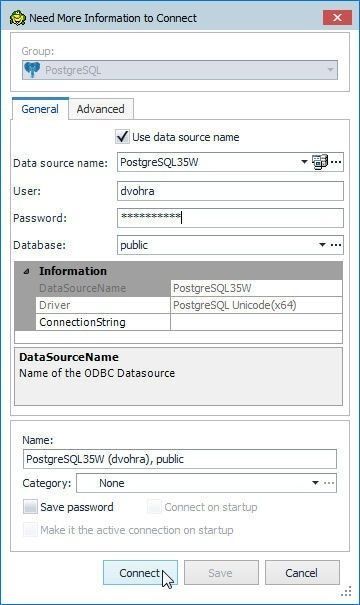
Task: Click the ellipsis button beside Category
Action: click(329, 483)
